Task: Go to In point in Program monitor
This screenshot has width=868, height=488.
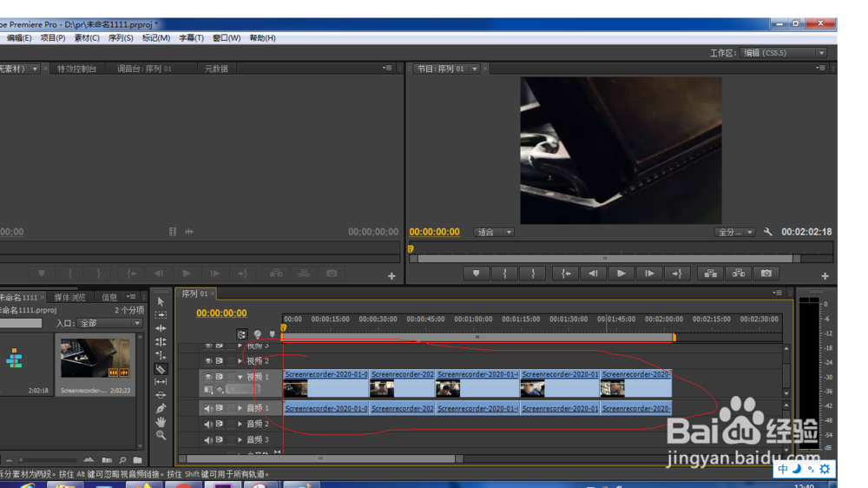Action: click(x=566, y=273)
